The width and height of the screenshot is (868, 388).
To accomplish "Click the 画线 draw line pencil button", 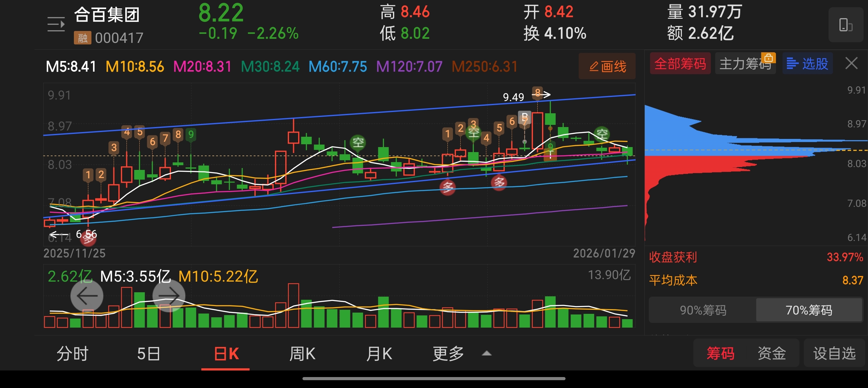I will pyautogui.click(x=607, y=66).
